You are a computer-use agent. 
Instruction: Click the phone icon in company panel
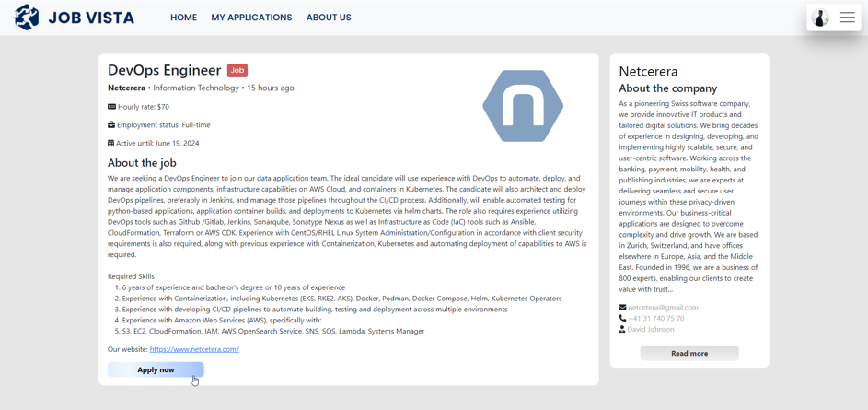[622, 319]
